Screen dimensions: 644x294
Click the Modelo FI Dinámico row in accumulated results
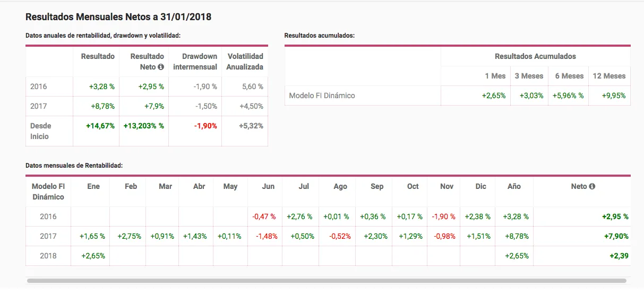pyautogui.click(x=322, y=96)
